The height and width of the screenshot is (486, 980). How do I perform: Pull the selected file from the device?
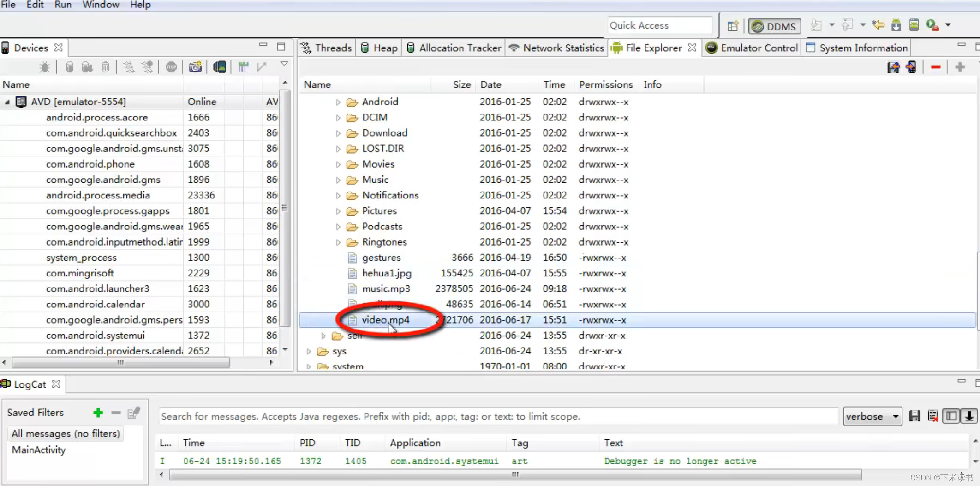[894, 67]
